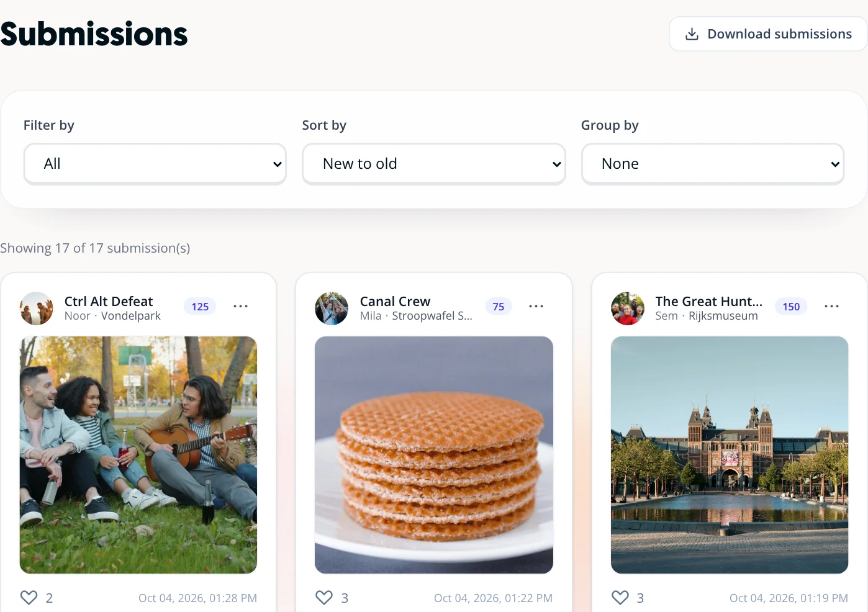The image size is (868, 612).
Task: Click the Sem · Rijksmuseum subtitle
Action: [707, 316]
